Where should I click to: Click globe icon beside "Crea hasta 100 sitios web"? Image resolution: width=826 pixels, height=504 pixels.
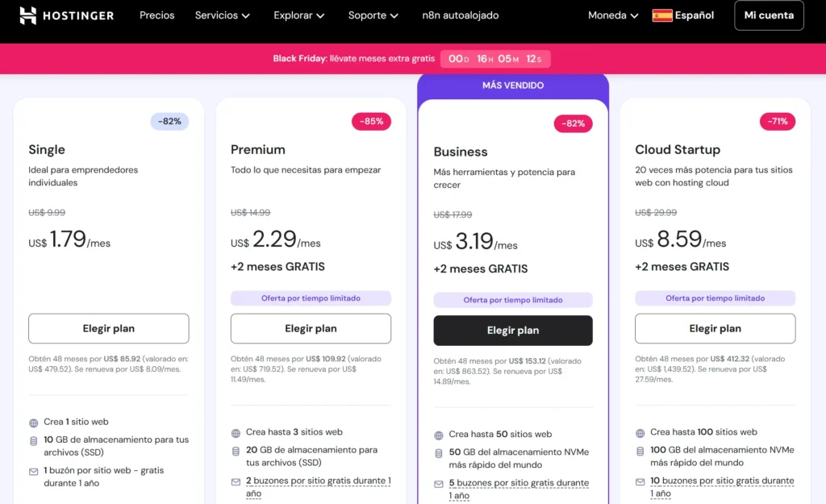pyautogui.click(x=639, y=431)
